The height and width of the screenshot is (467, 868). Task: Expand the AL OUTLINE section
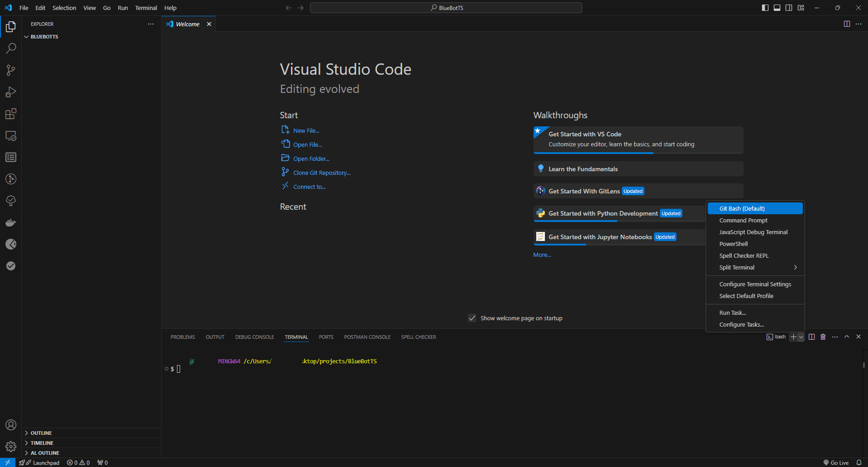[x=91, y=453]
